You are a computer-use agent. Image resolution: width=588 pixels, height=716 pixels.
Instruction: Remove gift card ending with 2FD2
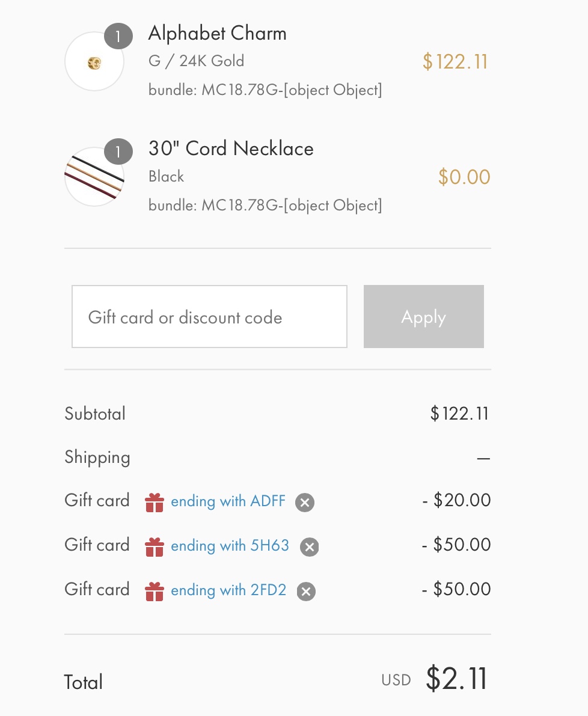point(306,592)
